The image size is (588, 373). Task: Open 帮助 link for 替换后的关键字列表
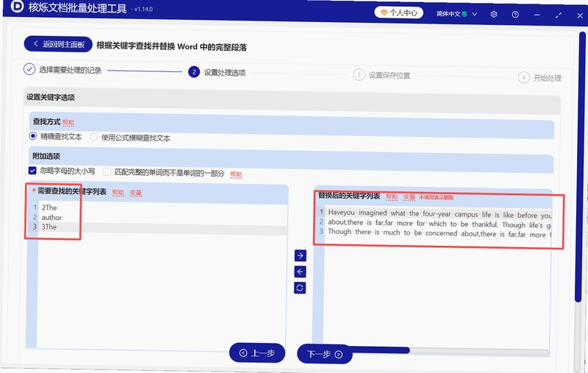tap(392, 196)
